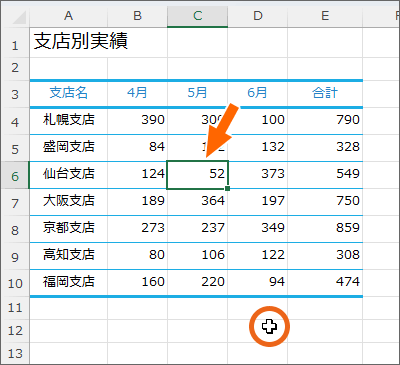Click the 6月 header cell
The height and width of the screenshot is (365, 400).
pos(258,94)
